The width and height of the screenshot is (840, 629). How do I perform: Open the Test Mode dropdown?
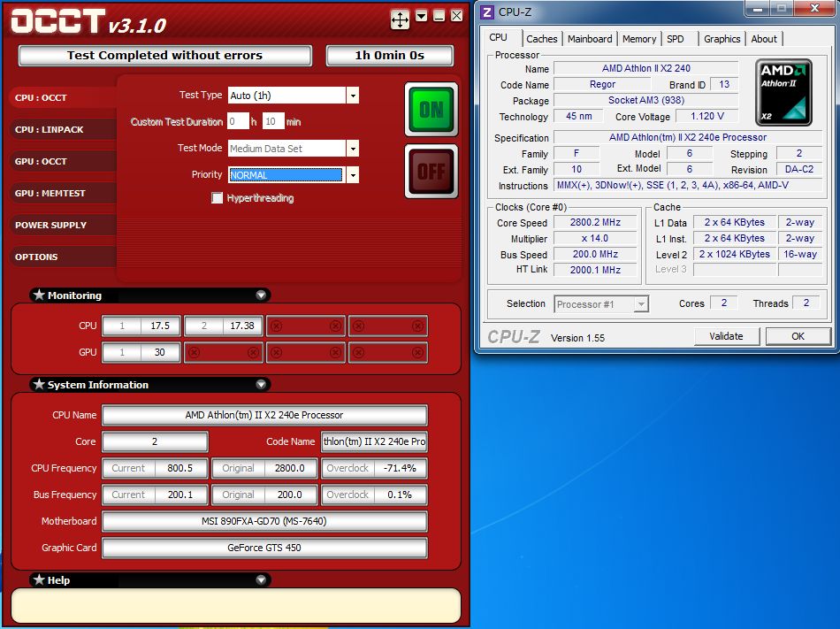tap(353, 149)
